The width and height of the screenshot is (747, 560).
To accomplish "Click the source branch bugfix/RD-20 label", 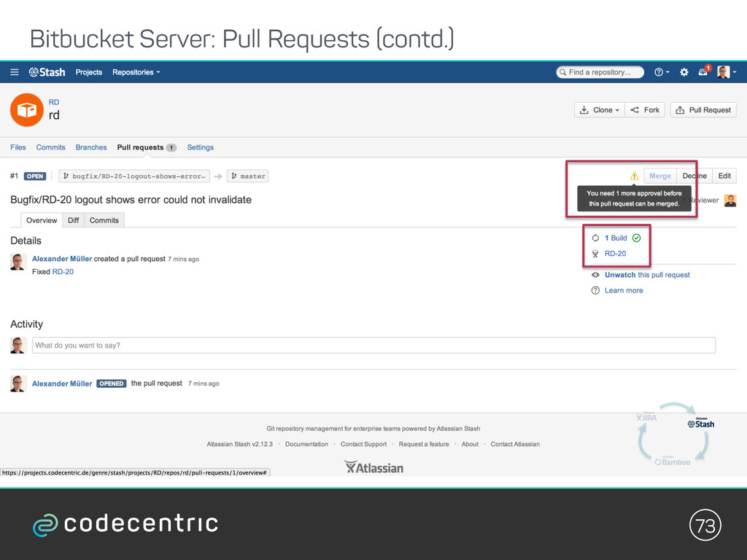I will 134,176.
